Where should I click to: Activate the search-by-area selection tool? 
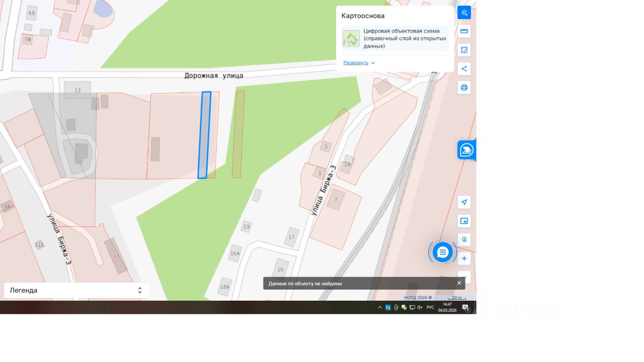pos(464,50)
